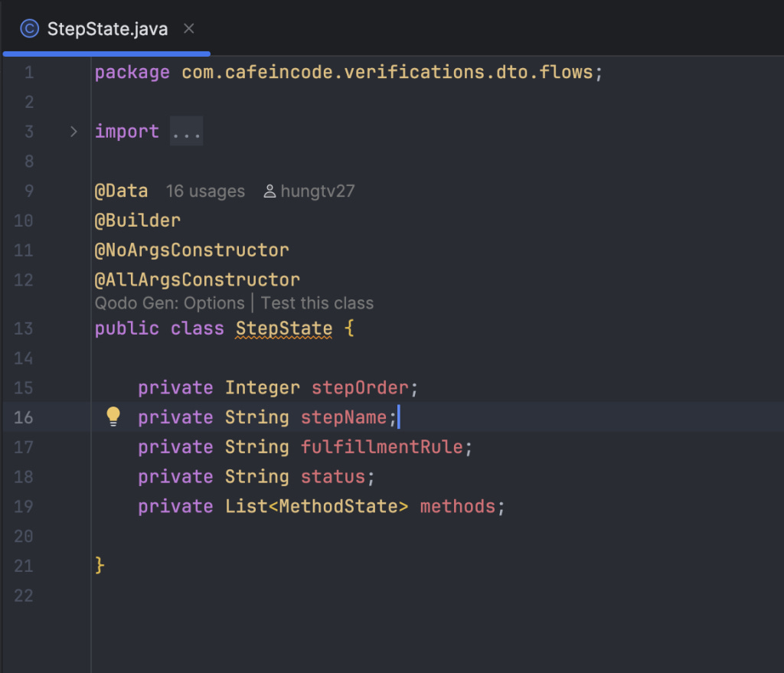Click the author icon beside hungtv27
784x673 pixels.
269,191
